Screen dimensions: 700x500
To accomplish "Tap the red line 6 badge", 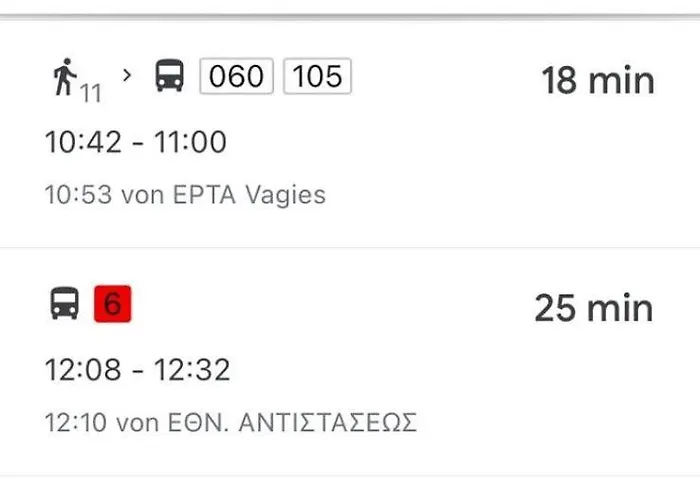I will point(113,304).
